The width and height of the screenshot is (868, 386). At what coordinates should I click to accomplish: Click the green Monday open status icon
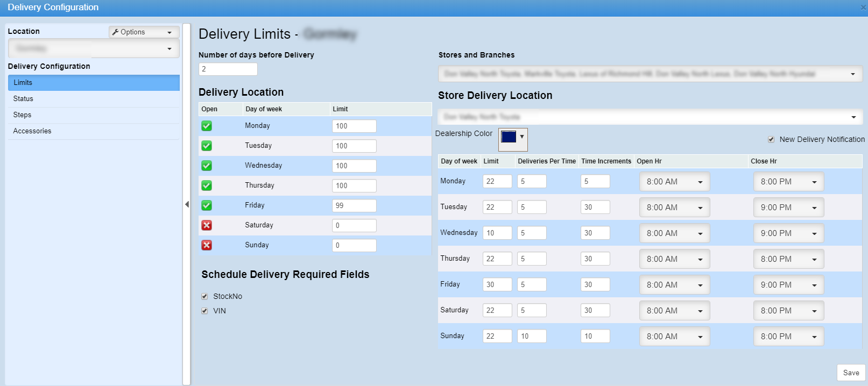tap(207, 126)
